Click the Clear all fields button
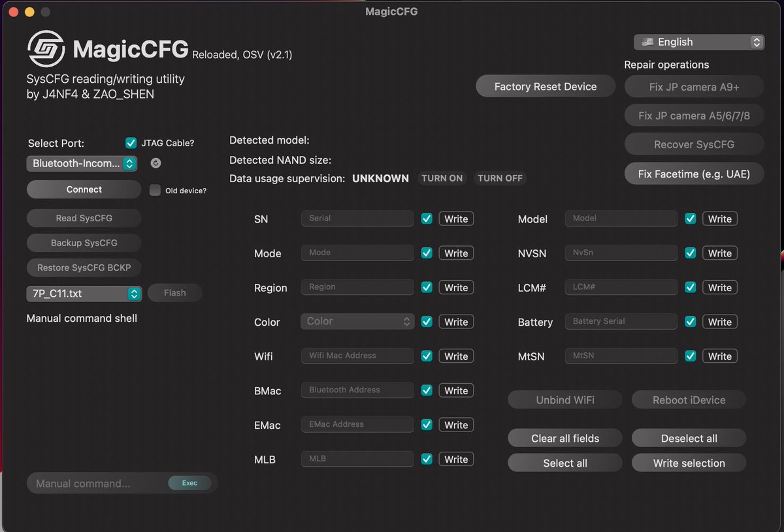The width and height of the screenshot is (784, 532). point(565,438)
